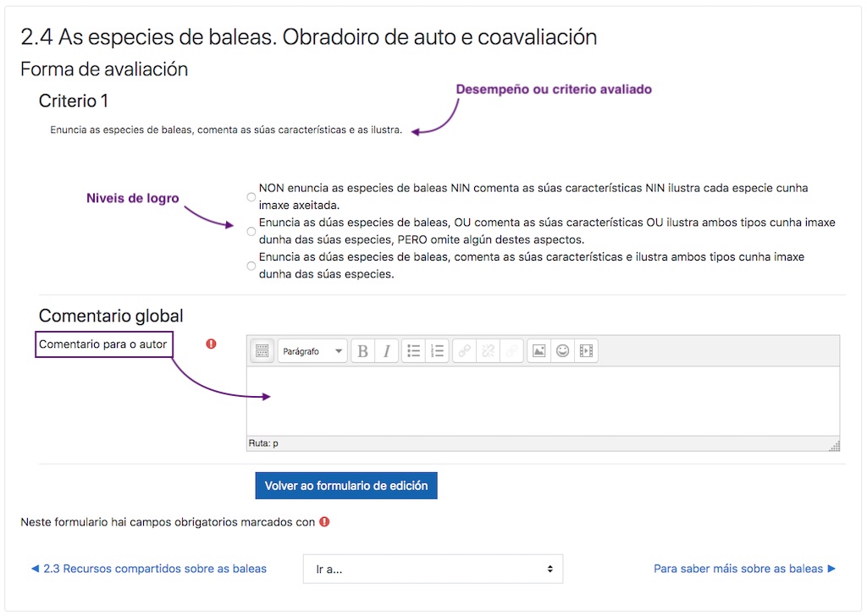
Task: Insert an unordered bullet list
Action: tap(413, 351)
